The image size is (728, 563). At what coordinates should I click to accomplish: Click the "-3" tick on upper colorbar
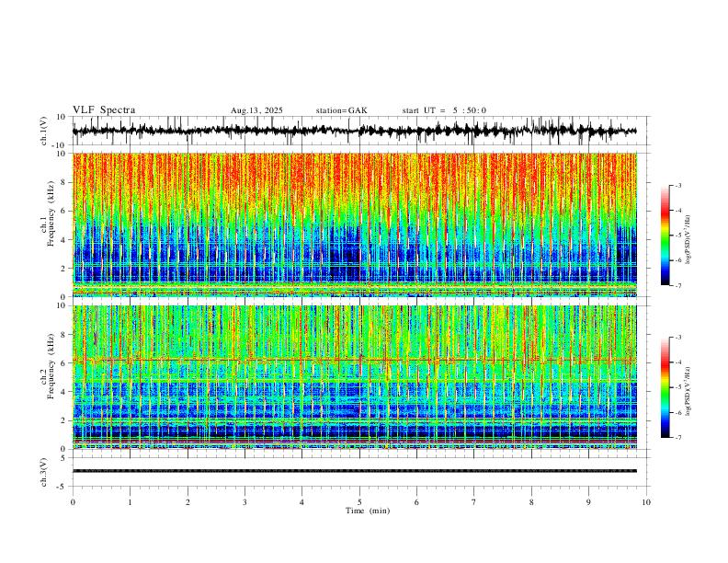pos(677,185)
